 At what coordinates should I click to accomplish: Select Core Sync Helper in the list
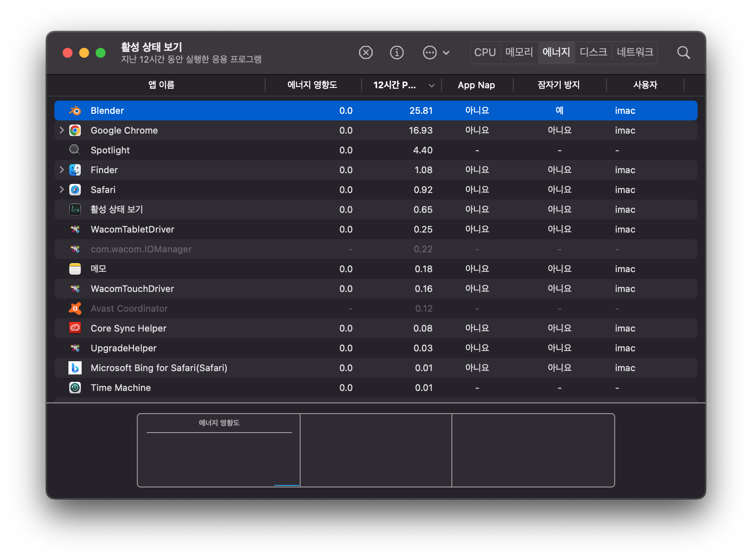[x=129, y=328]
